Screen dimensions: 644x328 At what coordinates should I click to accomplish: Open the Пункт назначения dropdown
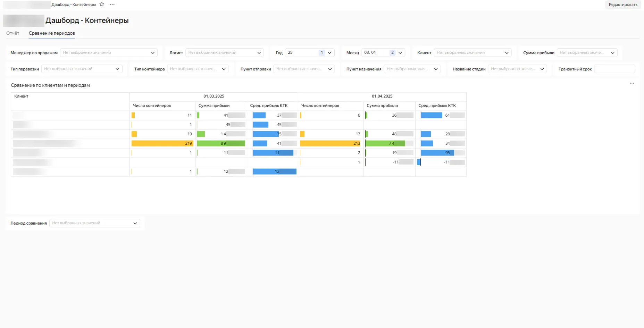click(412, 69)
